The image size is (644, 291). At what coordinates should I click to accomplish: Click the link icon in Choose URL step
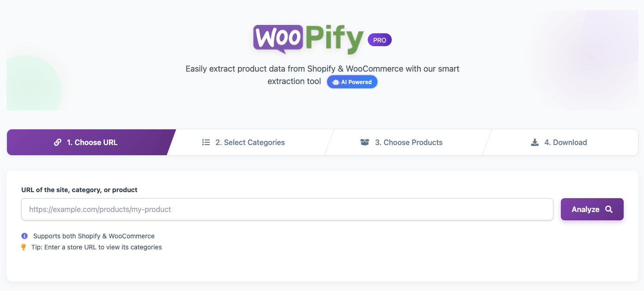[58, 142]
